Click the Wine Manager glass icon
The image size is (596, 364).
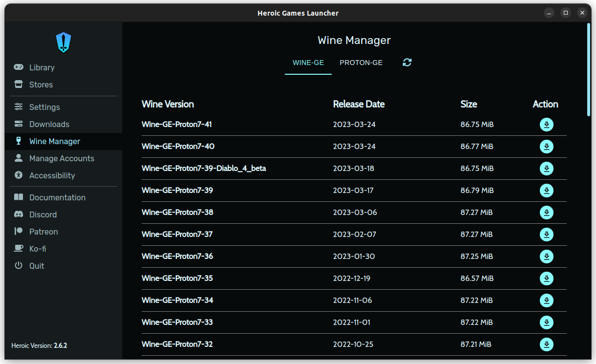(x=19, y=141)
